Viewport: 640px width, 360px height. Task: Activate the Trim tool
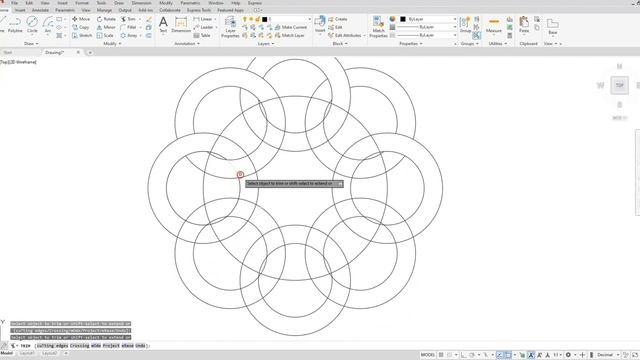click(x=128, y=19)
